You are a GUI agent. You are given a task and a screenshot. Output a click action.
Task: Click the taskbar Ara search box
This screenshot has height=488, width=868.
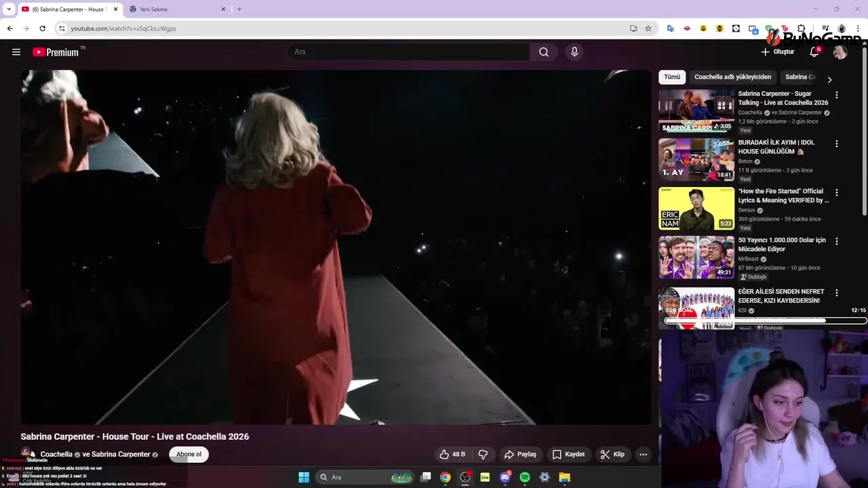(366, 477)
